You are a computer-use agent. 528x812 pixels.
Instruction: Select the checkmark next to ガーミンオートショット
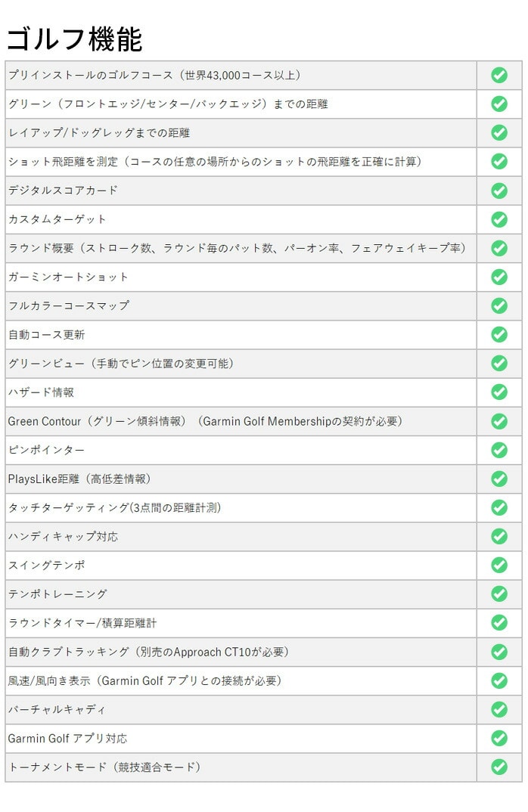499,277
